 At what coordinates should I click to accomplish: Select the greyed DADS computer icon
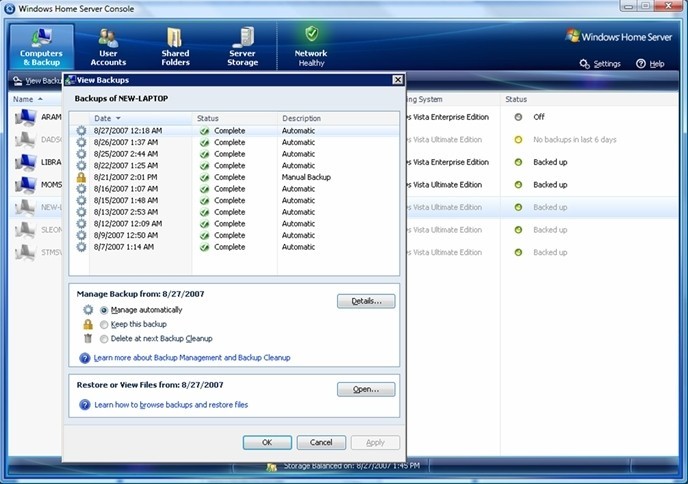coord(25,140)
